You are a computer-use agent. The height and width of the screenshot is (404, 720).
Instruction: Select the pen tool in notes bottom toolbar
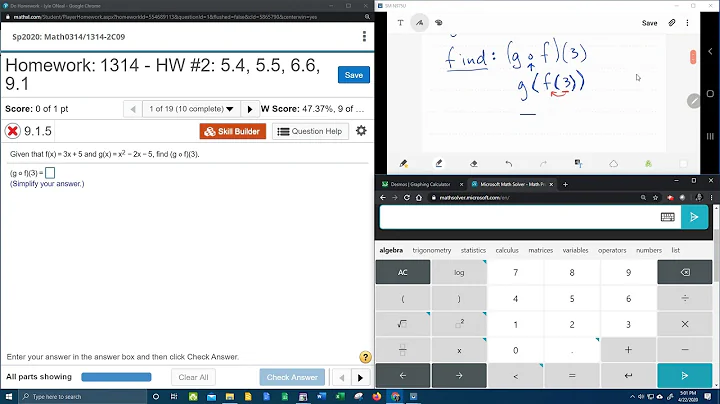tap(404, 163)
